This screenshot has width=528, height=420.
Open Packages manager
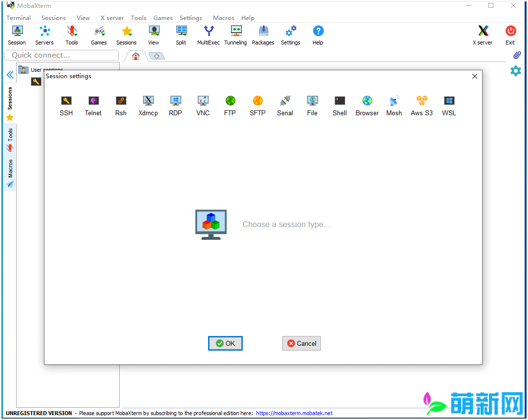click(263, 35)
